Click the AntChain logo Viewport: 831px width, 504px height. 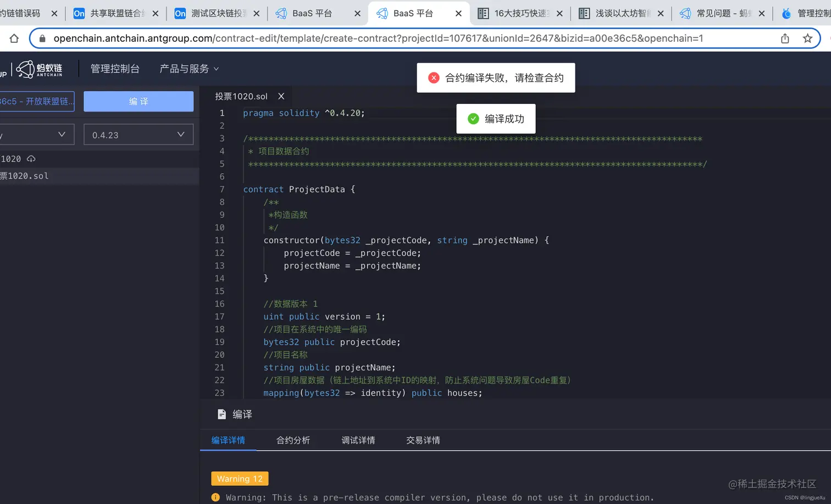point(39,69)
